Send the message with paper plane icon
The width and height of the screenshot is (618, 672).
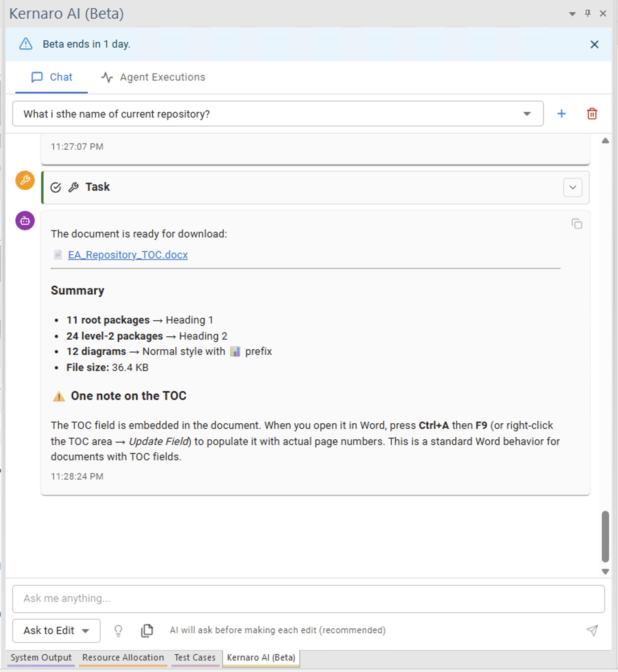click(x=592, y=631)
